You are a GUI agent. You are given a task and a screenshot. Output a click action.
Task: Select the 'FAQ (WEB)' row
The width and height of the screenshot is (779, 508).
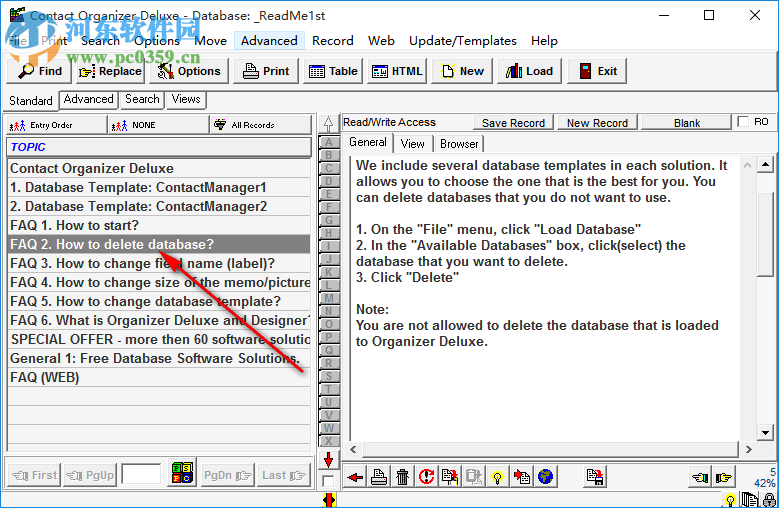159,377
